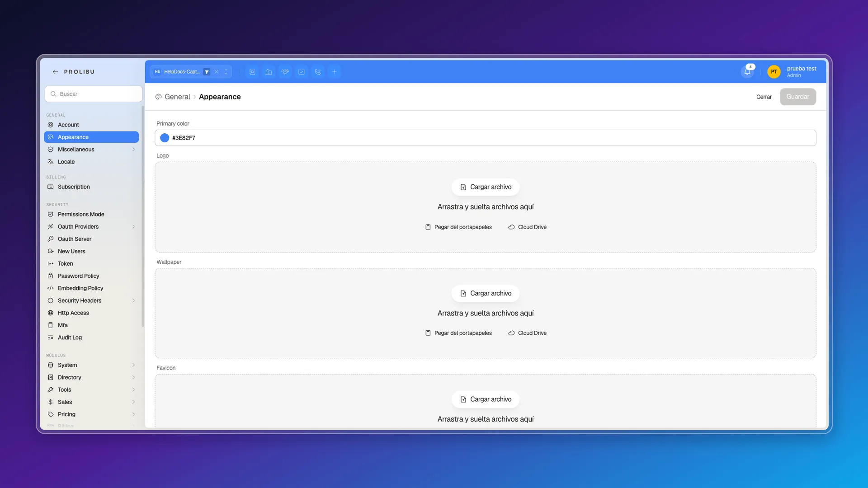Open the Audit Log
The width and height of the screenshot is (868, 488).
click(91, 338)
